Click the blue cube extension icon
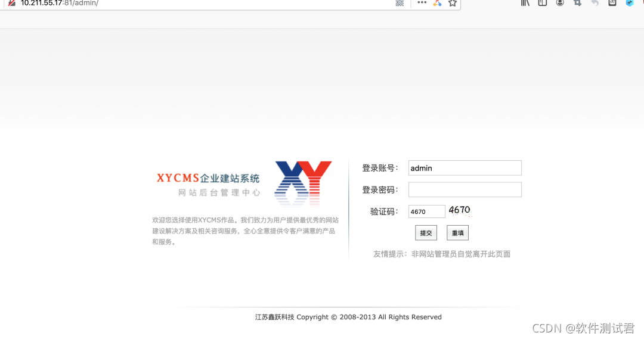 [x=630, y=3]
